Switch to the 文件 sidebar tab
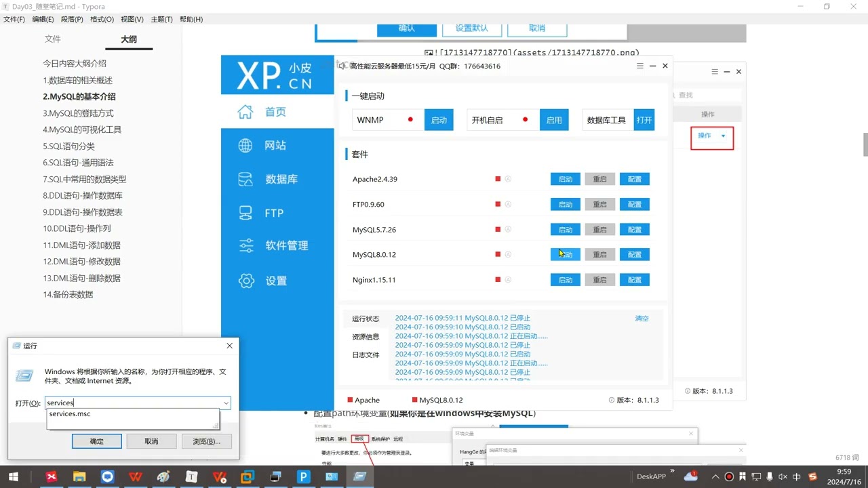868x488 pixels. [x=53, y=39]
